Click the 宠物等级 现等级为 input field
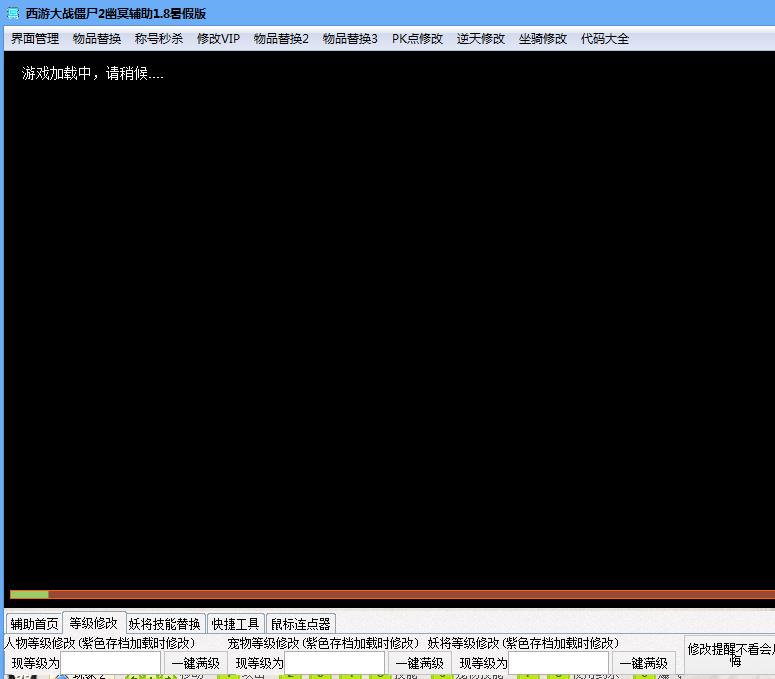Image resolution: width=775 pixels, height=679 pixels. coord(335,663)
